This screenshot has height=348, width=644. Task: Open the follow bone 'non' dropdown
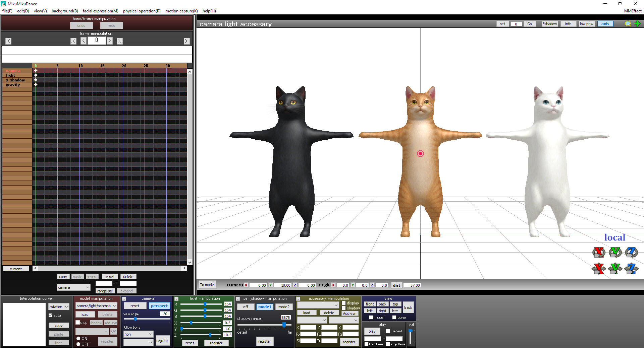pos(138,334)
